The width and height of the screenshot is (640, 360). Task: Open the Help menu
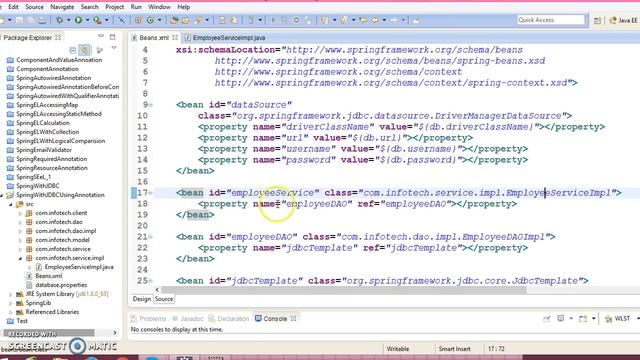point(183,7)
